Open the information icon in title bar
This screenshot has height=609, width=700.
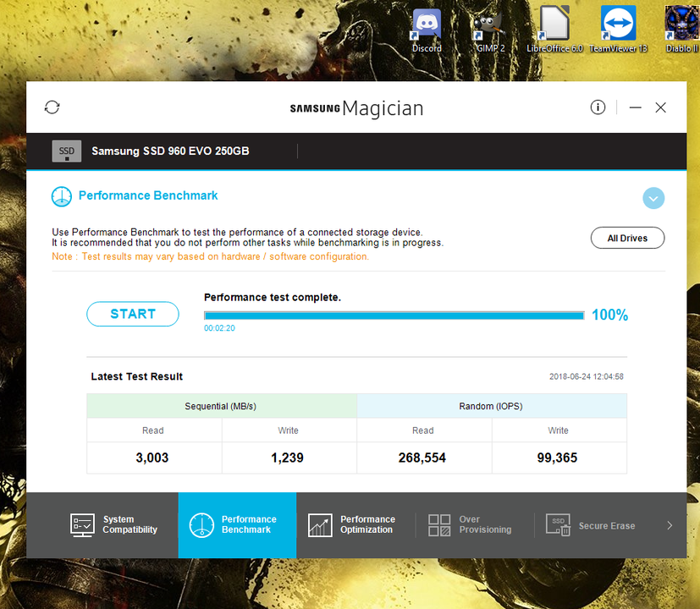pos(598,107)
